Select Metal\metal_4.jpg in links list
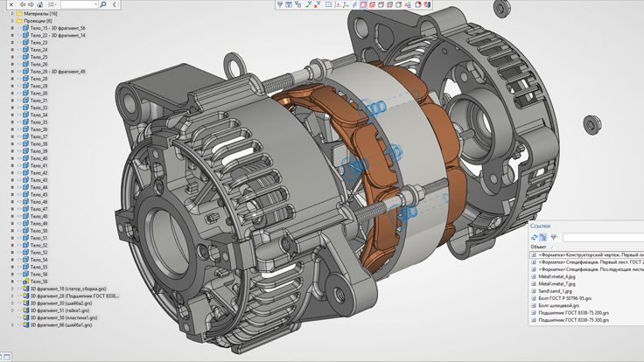The height and width of the screenshot is (362, 644). pyautogui.click(x=556, y=276)
